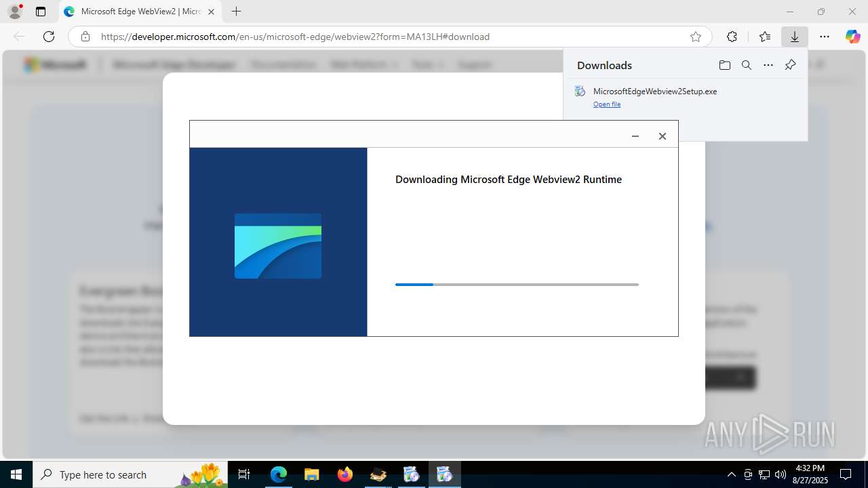
Task: Close the WebView2 installer dialog
Action: [x=663, y=136]
